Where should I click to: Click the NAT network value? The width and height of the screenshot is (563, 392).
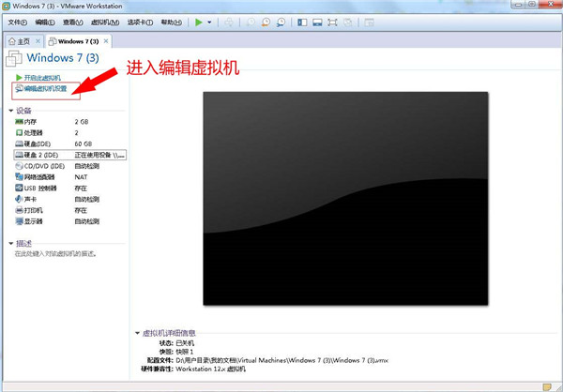click(x=81, y=177)
